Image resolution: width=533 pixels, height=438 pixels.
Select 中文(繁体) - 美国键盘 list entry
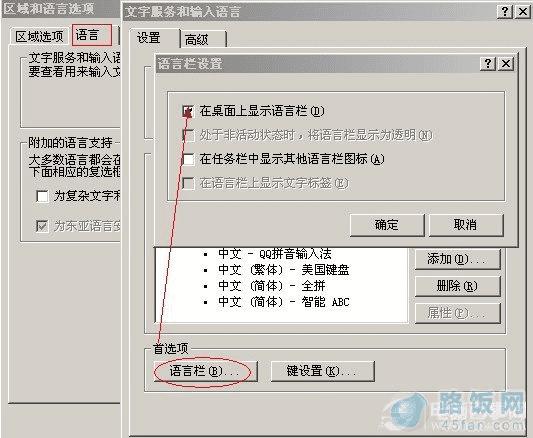284,270
